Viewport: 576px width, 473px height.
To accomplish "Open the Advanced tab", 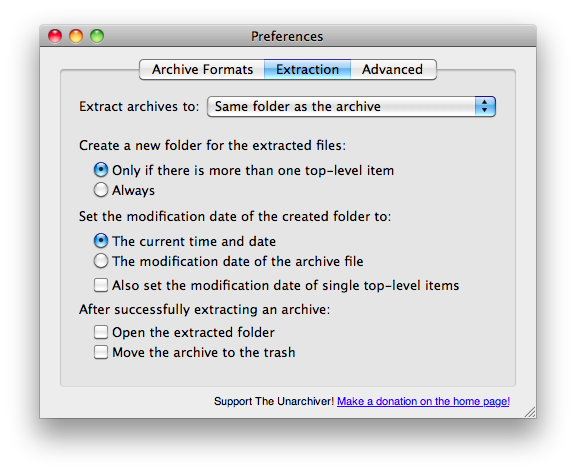I will [393, 69].
